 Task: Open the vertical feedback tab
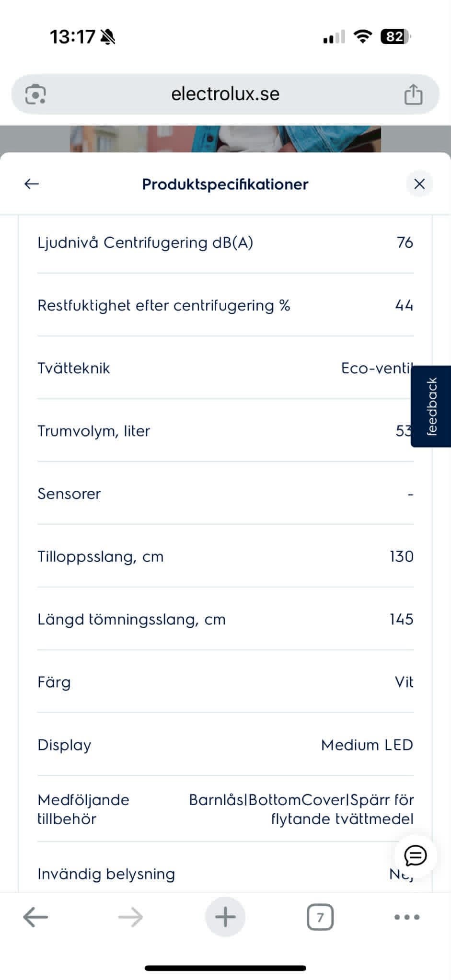(431, 406)
